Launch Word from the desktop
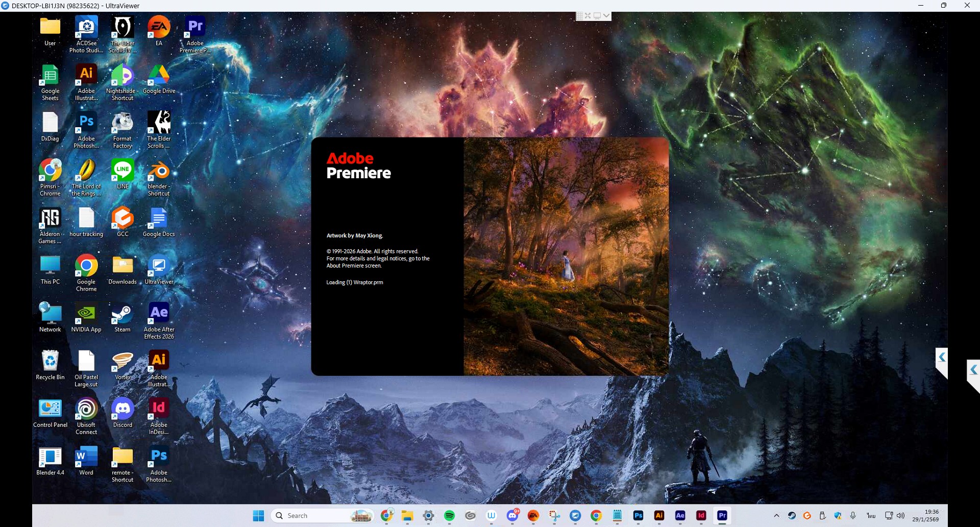The width and height of the screenshot is (980, 527). point(86,461)
